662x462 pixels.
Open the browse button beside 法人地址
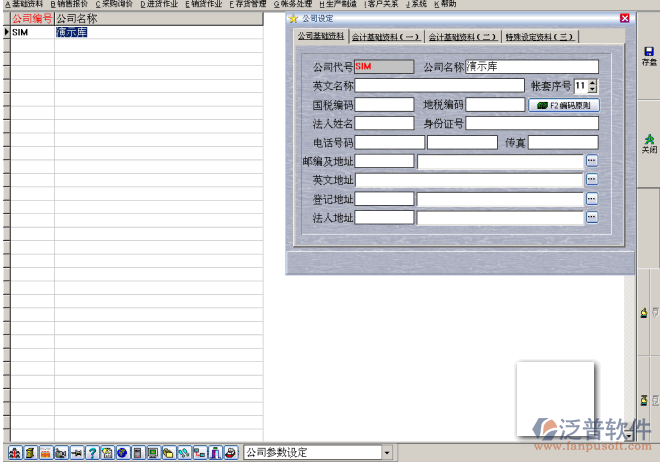591,217
